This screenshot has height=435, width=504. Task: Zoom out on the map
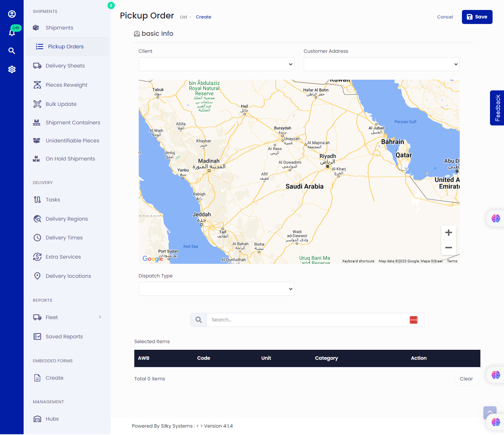(449, 248)
